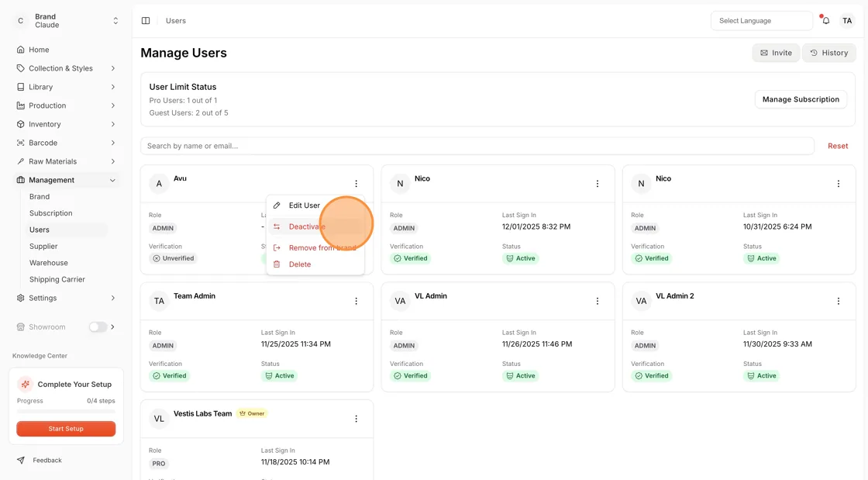This screenshot has width=868, height=480.
Task: Click the TA profile avatar
Action: [847, 20]
